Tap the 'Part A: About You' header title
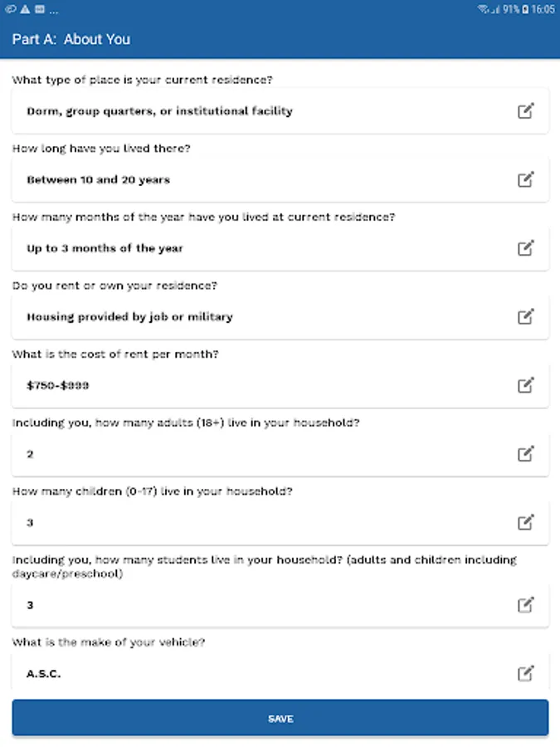This screenshot has height=747, width=560. tap(71, 39)
